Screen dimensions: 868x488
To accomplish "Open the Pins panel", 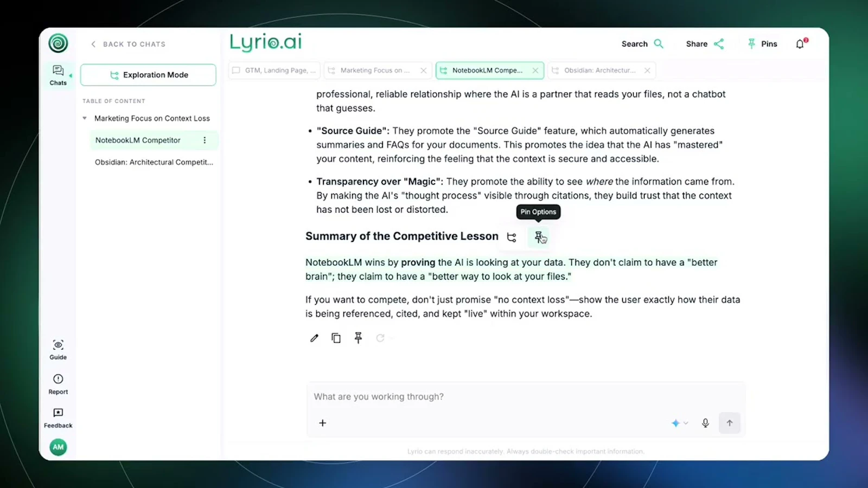I will pos(762,44).
